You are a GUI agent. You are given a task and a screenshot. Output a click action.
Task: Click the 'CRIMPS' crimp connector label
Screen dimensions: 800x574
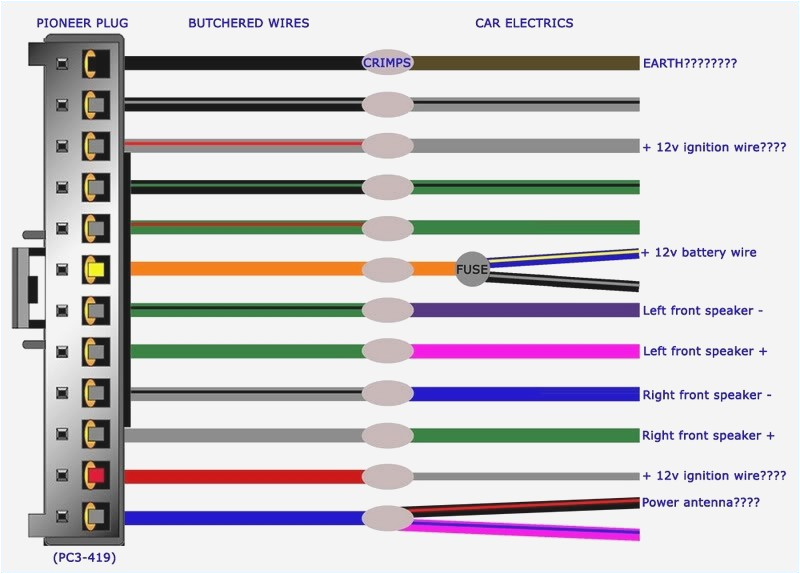pyautogui.click(x=387, y=63)
